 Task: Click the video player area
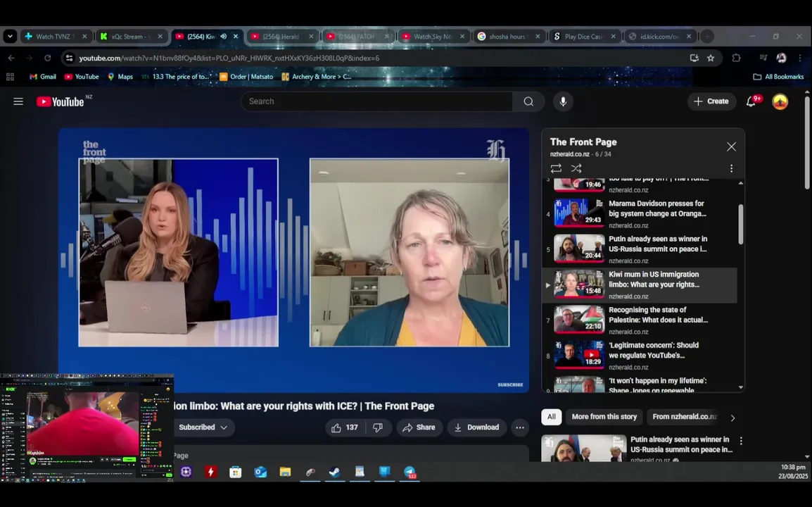(293, 261)
